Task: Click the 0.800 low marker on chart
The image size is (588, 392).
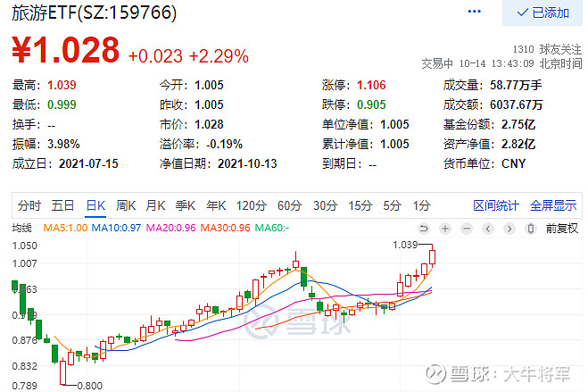Action: pyautogui.click(x=89, y=386)
